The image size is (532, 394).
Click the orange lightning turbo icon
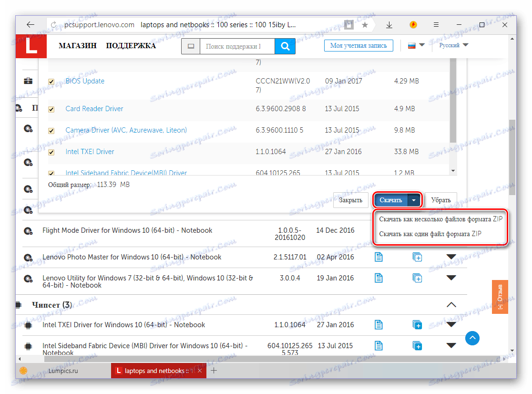point(413,24)
